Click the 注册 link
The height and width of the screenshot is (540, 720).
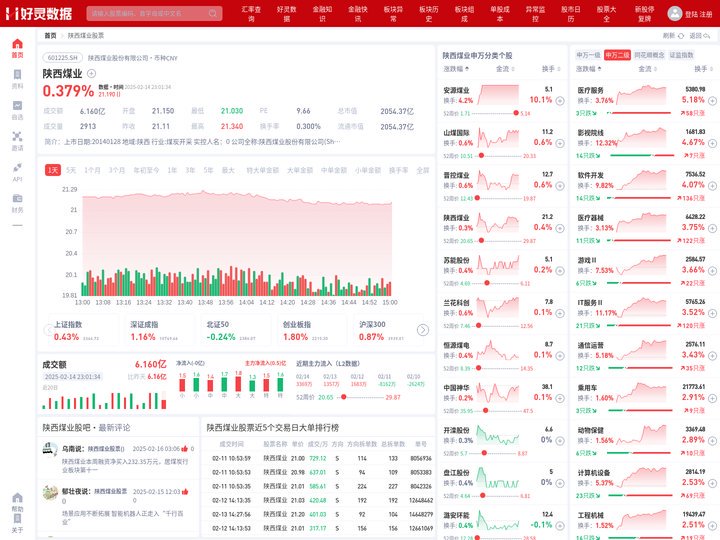[706, 14]
